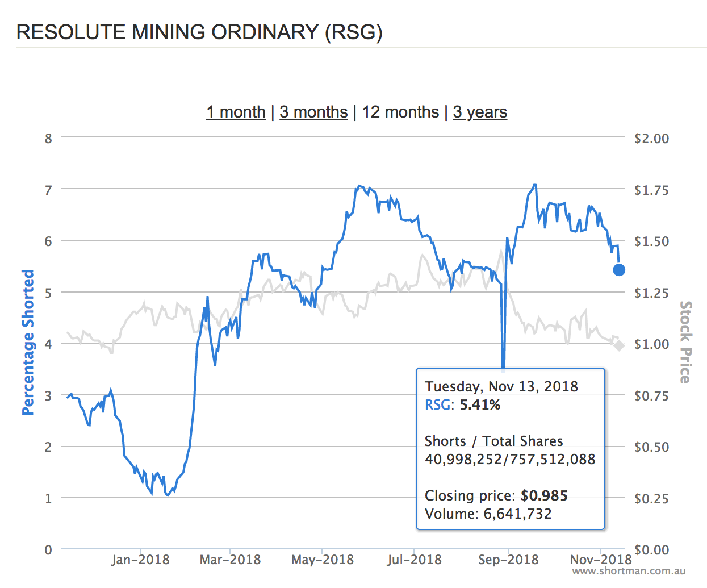Screen dimensions: 707x588
Task: Click the 'Percentage Shorted' axis title
Action: pyautogui.click(x=28, y=342)
